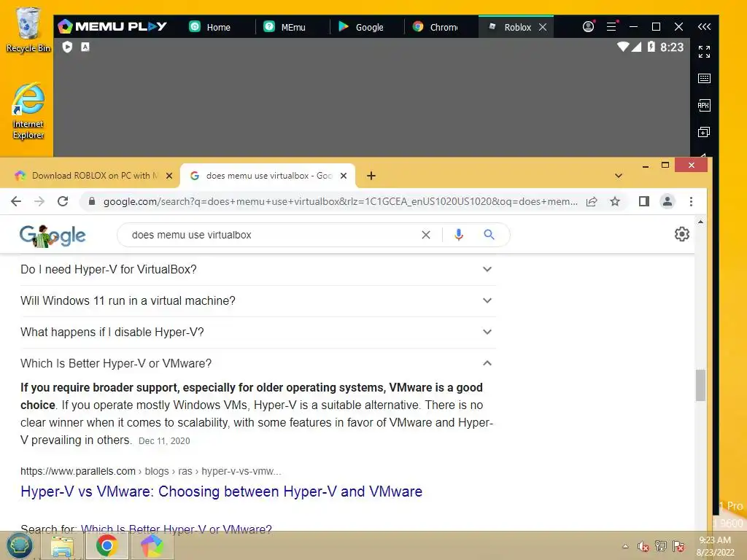Collapse MEmu sidebar with triple chevron

[704, 27]
